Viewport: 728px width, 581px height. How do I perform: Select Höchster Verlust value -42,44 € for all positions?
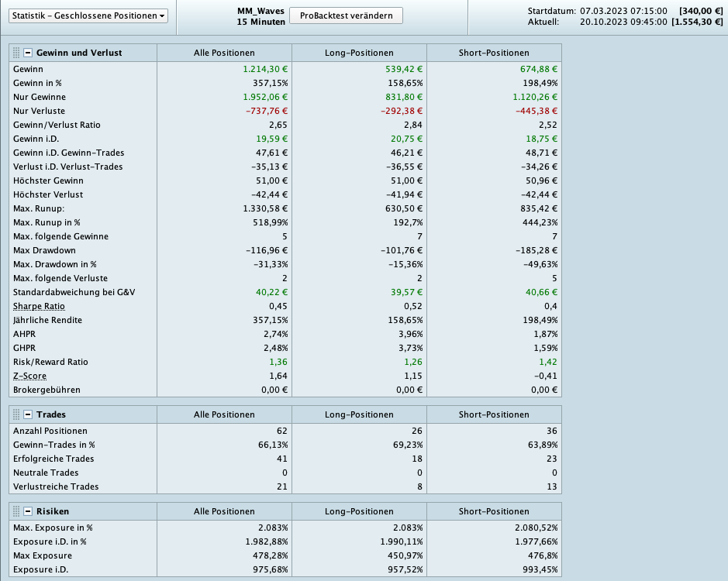pos(269,194)
